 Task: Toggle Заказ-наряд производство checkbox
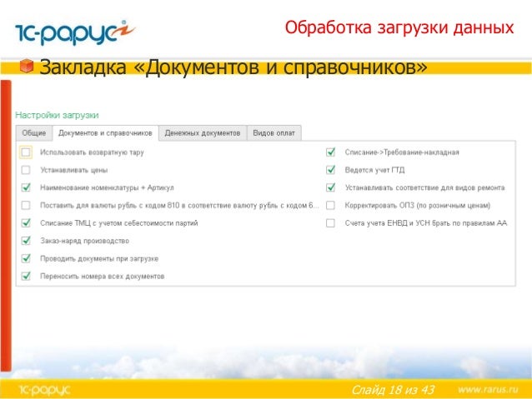(26, 241)
